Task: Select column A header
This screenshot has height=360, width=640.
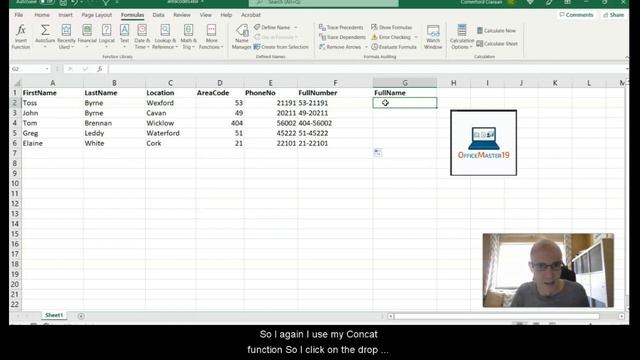Action: (x=52, y=83)
